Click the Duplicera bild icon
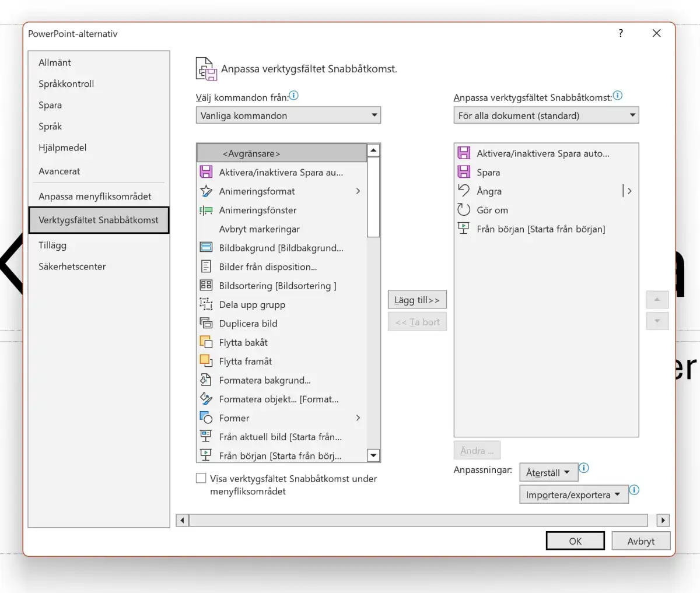Image resolution: width=700 pixels, height=593 pixels. pyautogui.click(x=206, y=323)
